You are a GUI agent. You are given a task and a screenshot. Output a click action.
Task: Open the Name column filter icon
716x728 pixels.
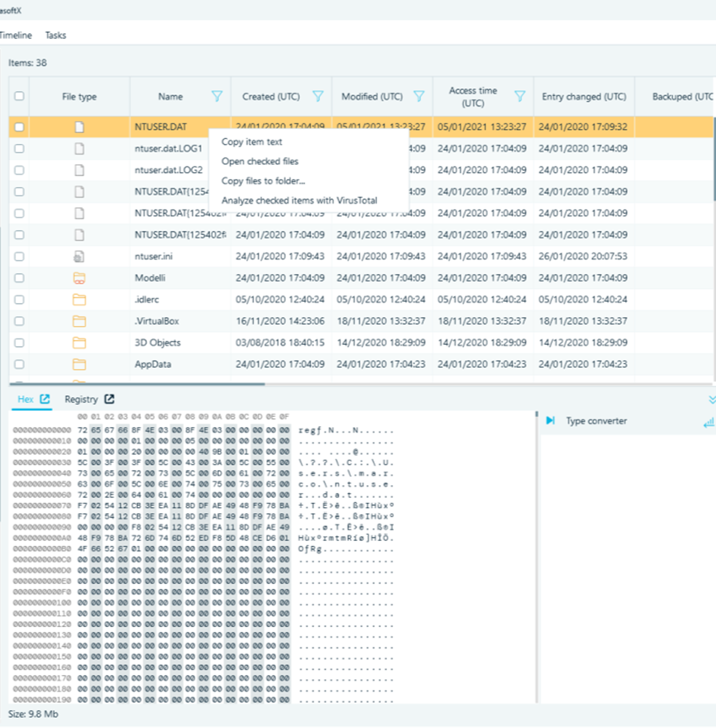pyautogui.click(x=217, y=96)
